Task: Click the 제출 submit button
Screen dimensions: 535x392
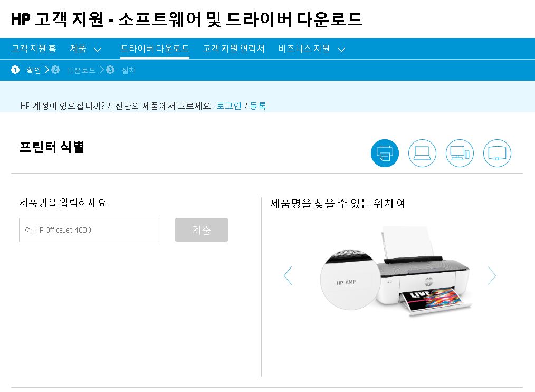Action: (202, 230)
